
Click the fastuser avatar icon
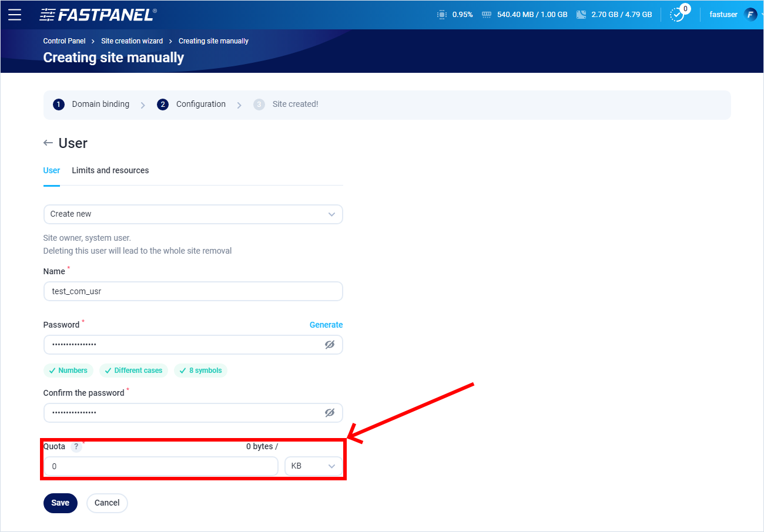[750, 15]
